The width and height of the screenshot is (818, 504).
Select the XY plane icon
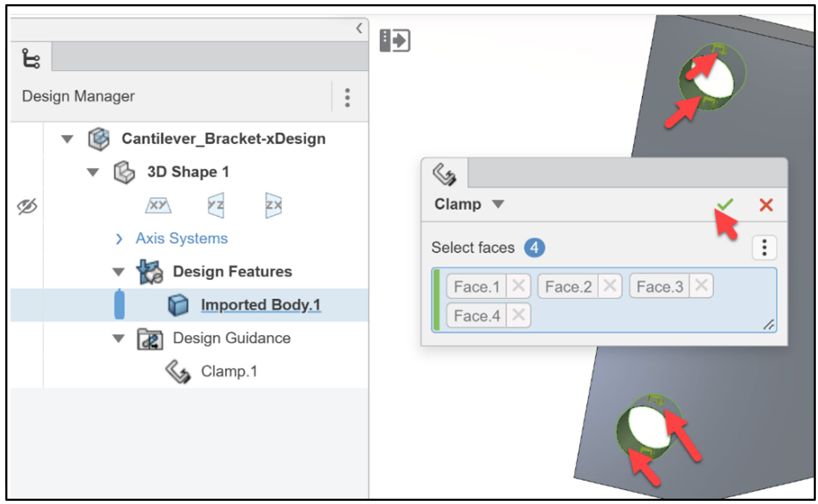[x=158, y=205]
